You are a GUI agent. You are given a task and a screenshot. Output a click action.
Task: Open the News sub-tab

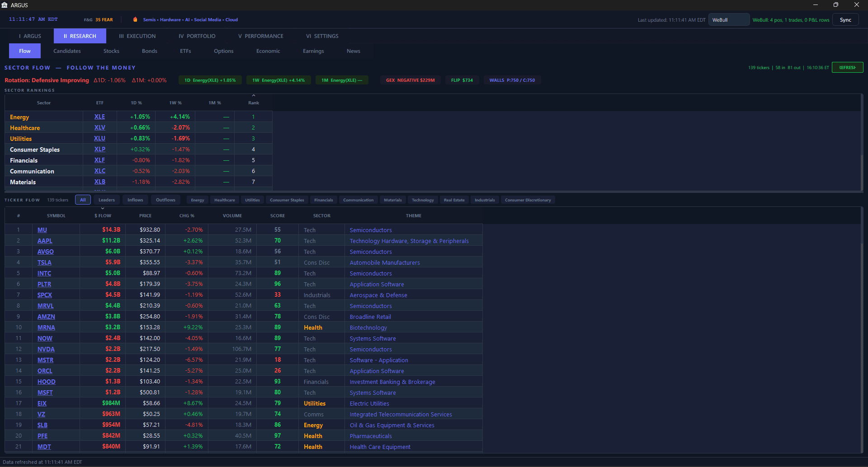coord(354,51)
